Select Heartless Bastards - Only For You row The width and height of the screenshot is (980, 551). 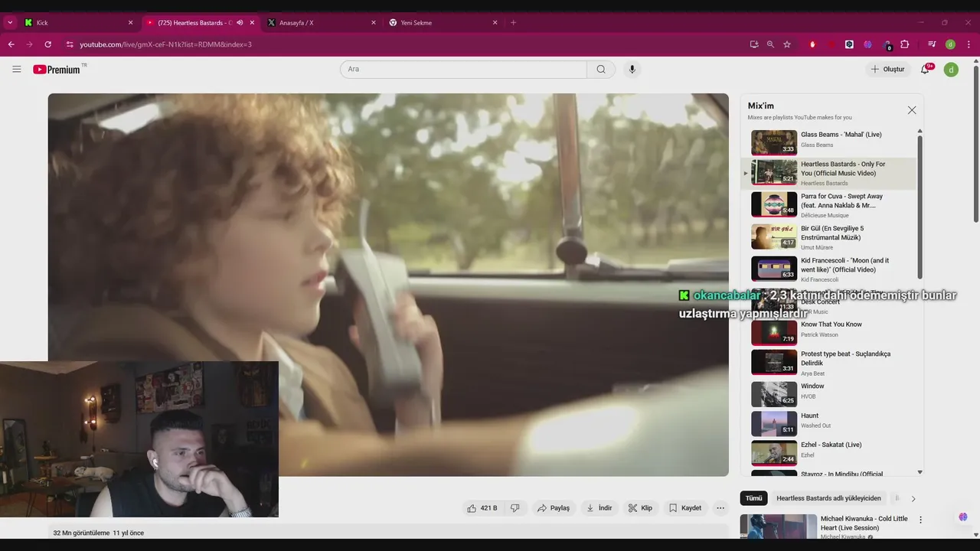[x=827, y=173]
